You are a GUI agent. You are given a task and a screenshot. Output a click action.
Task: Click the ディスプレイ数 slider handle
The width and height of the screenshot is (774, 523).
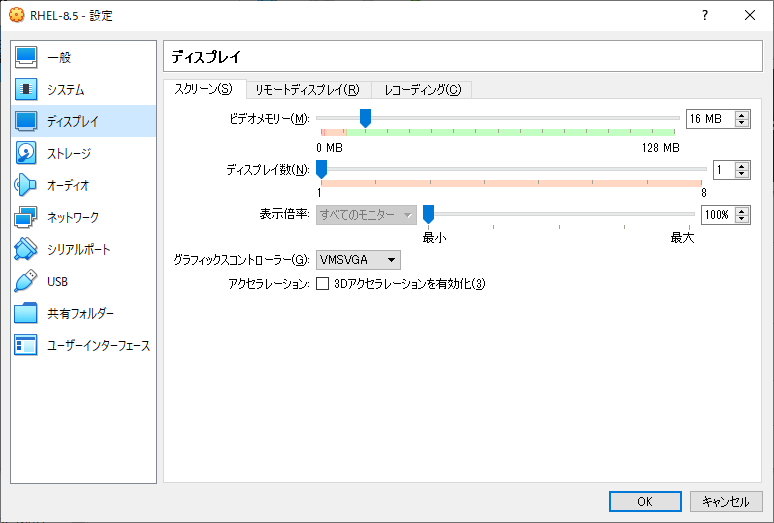321,169
